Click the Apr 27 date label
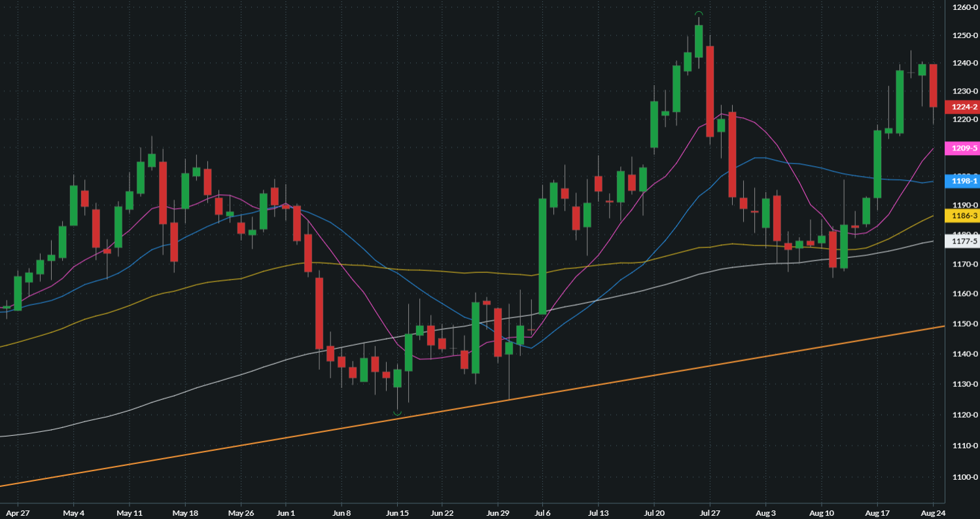The height and width of the screenshot is (519, 980). [18, 512]
